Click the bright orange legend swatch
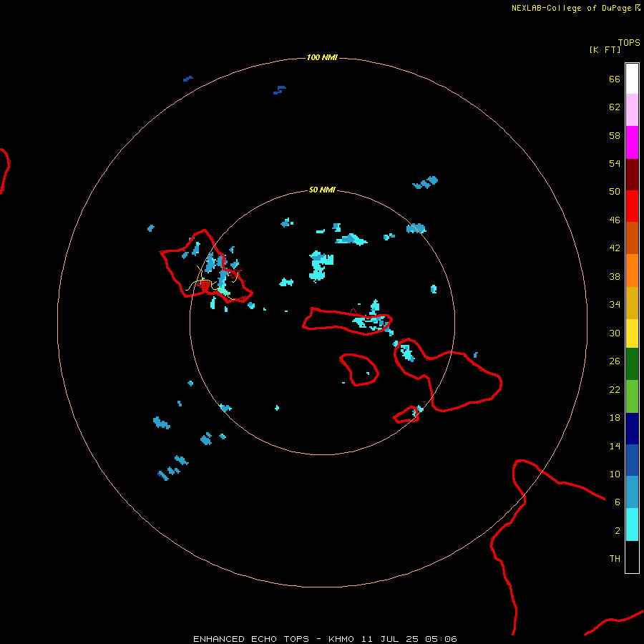The image size is (644, 644). coord(632,270)
